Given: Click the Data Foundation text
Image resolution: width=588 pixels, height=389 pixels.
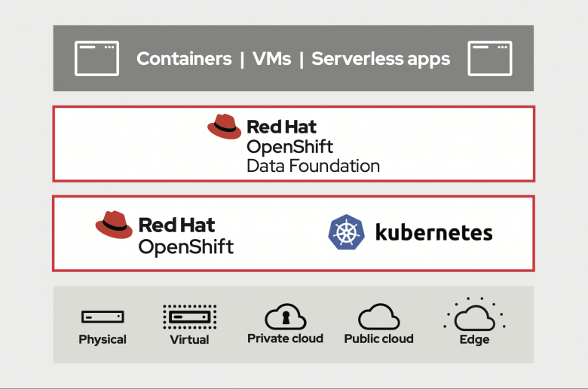Looking at the screenshot, I should 313,166.
